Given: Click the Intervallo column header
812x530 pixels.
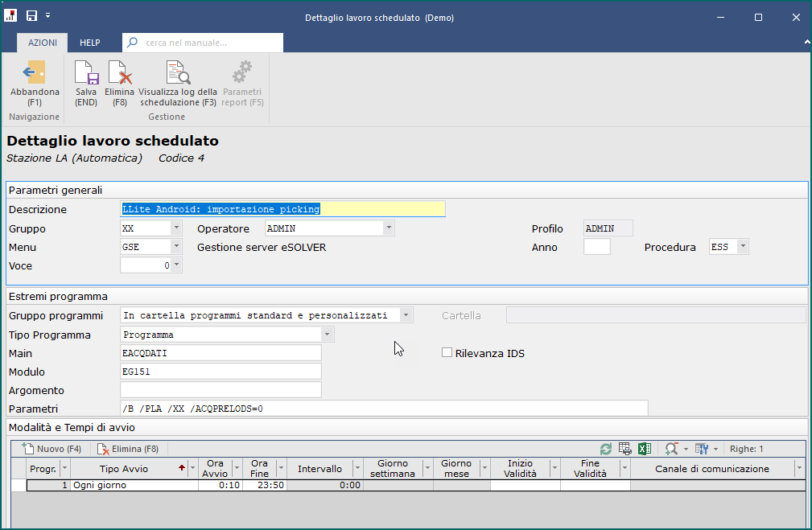Looking at the screenshot, I should 319,469.
